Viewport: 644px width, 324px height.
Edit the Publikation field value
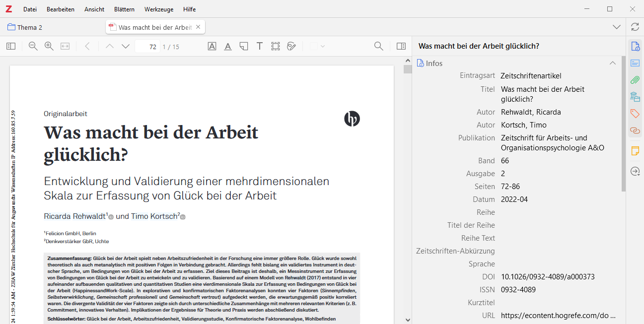pos(559,142)
